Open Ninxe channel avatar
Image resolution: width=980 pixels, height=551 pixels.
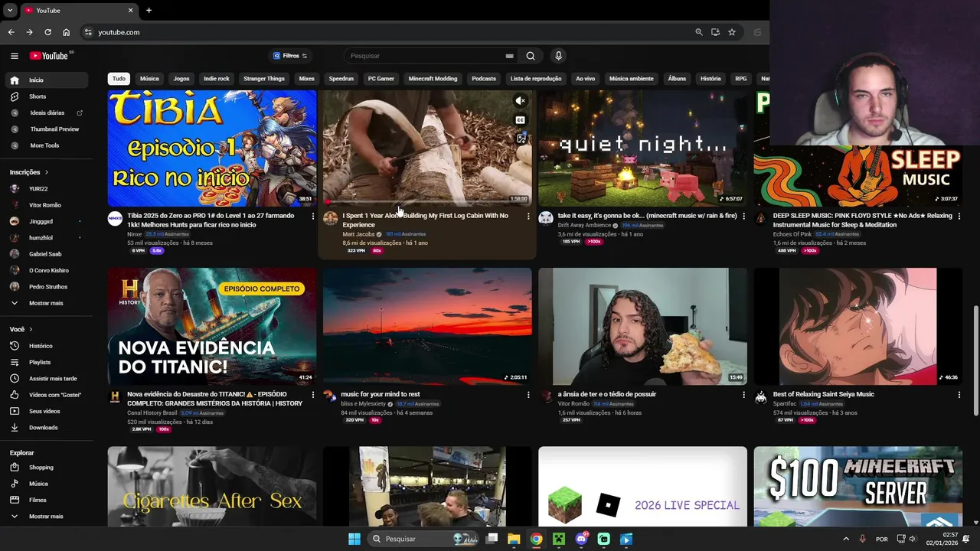click(115, 218)
